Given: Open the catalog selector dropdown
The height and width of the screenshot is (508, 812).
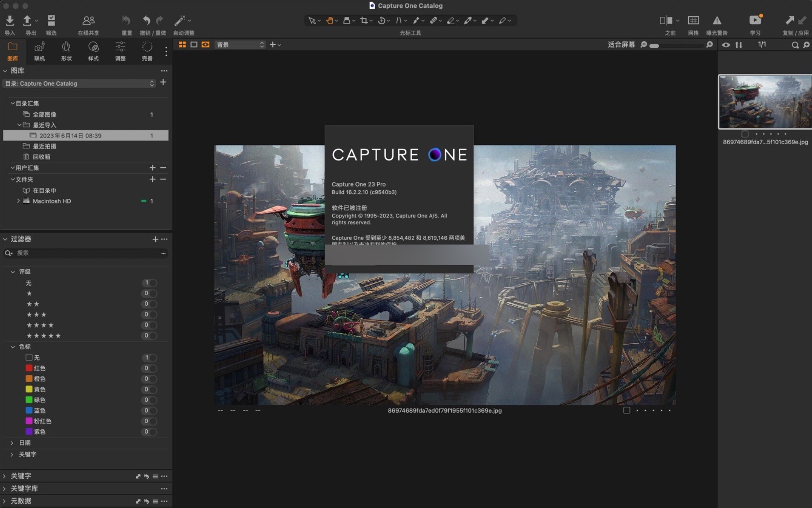Looking at the screenshot, I should pos(79,84).
